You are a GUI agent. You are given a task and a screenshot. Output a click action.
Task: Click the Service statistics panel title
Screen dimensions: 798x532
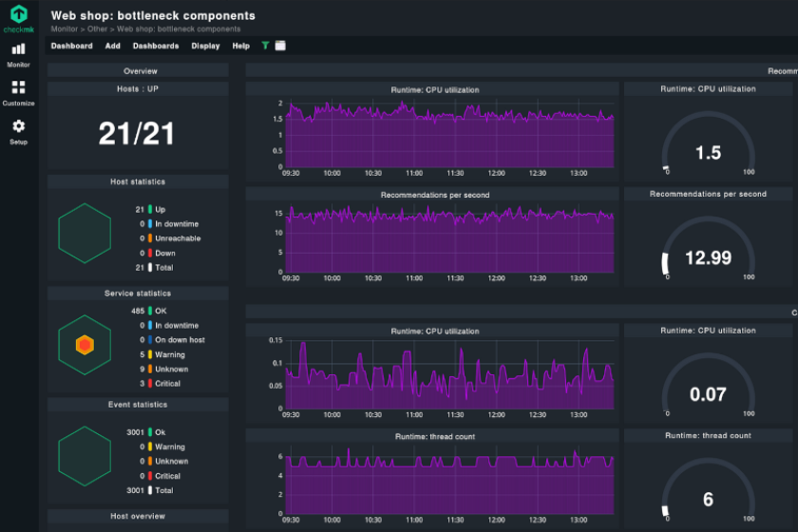pyautogui.click(x=138, y=294)
